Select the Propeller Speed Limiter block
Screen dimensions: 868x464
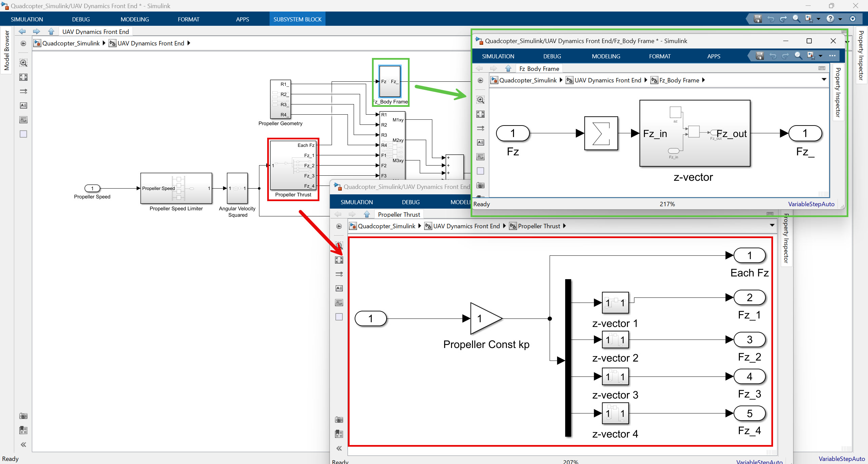176,188
